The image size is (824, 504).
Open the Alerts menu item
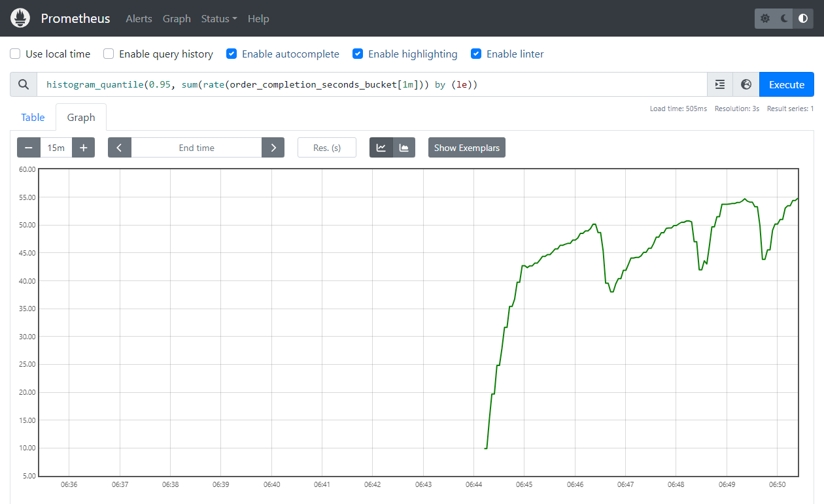[139, 18]
